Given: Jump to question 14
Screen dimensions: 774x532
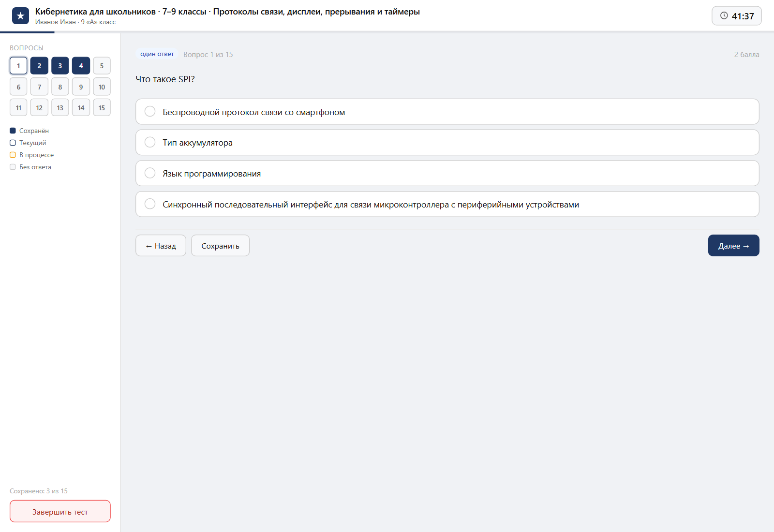Looking at the screenshot, I should click(81, 107).
